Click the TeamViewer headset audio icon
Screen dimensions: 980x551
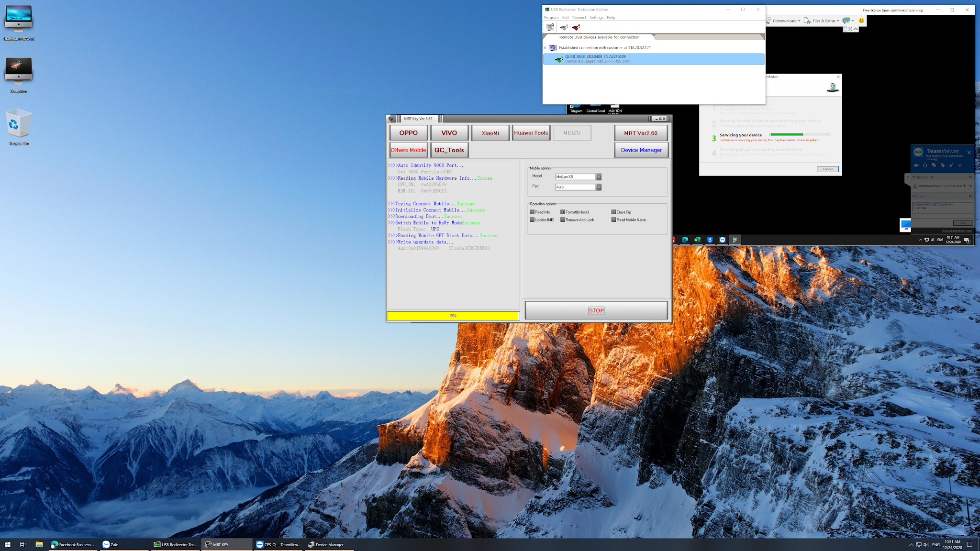click(x=925, y=165)
